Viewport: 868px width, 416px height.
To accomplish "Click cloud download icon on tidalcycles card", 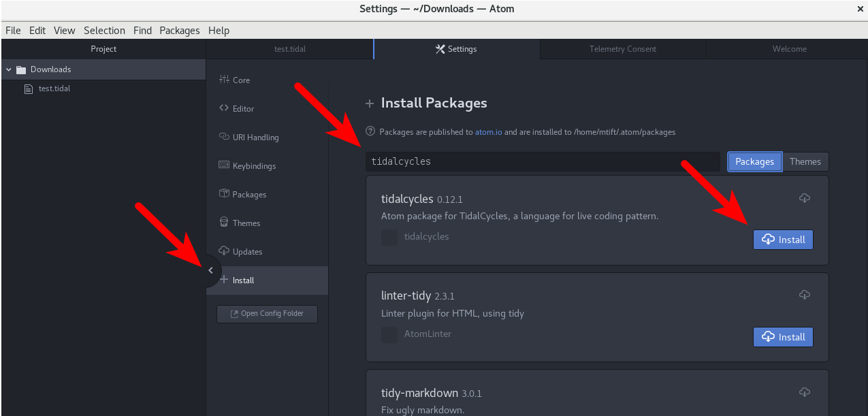I will [804, 198].
